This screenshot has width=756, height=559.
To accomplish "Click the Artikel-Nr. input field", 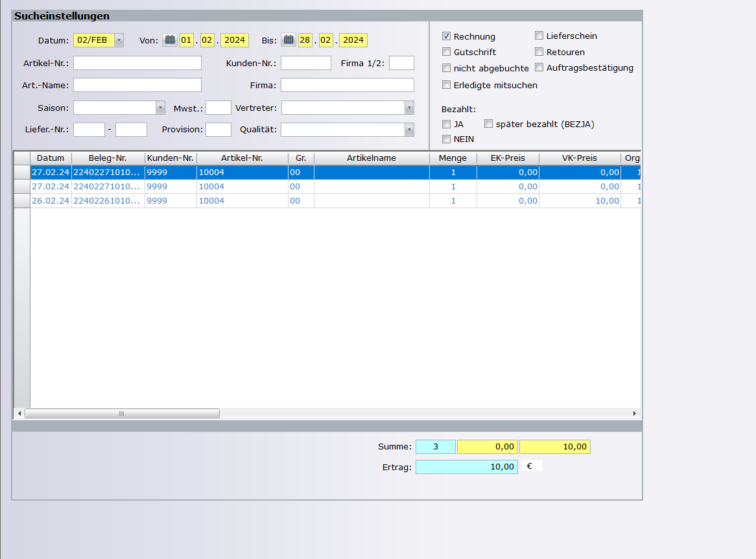I will (137, 63).
